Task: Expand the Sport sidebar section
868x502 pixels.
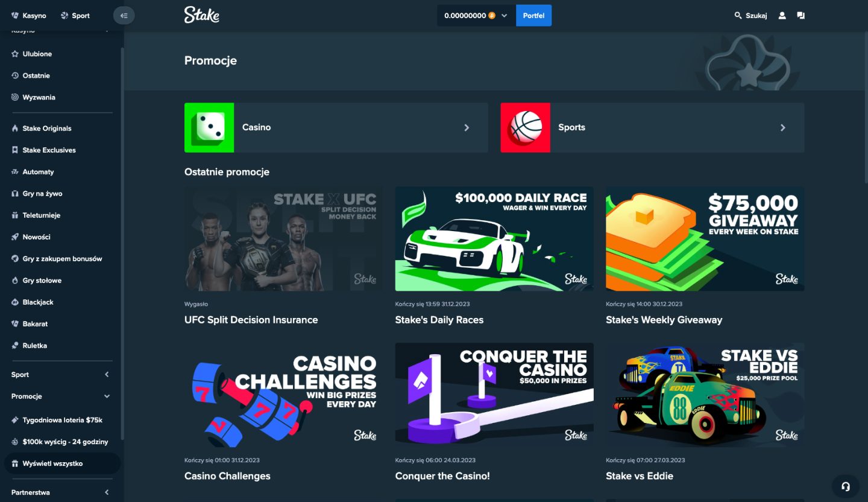Action: [x=61, y=375]
